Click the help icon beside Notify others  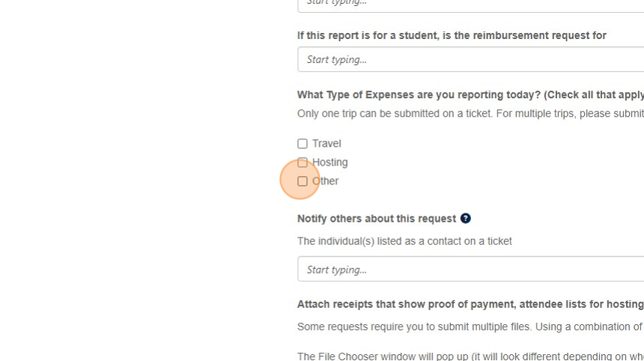(x=466, y=219)
